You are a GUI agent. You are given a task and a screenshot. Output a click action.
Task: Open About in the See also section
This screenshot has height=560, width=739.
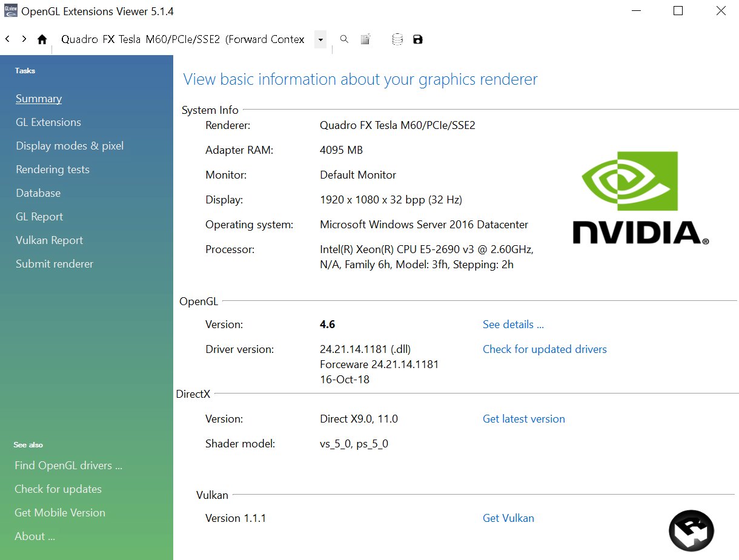coord(35,536)
